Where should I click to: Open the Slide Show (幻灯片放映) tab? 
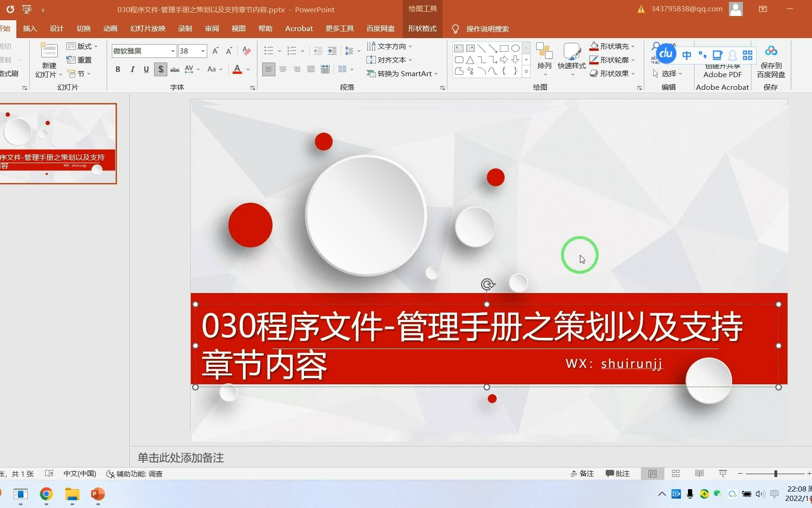pyautogui.click(x=148, y=29)
